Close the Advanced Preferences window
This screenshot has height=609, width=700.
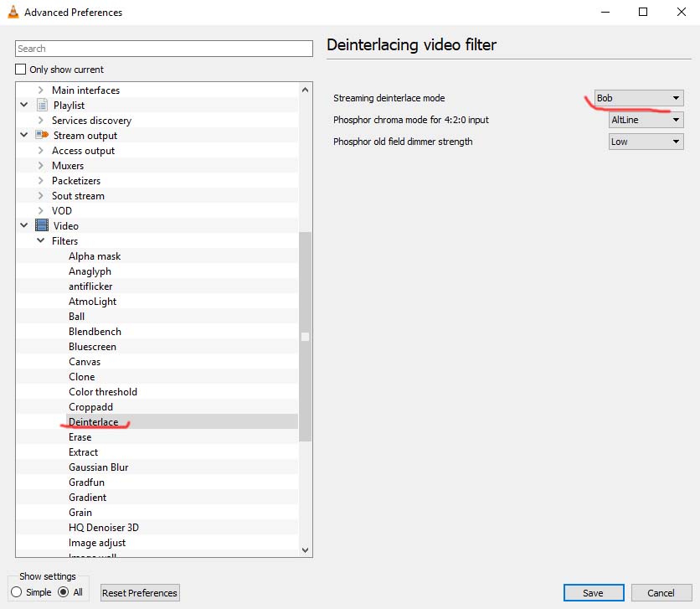pyautogui.click(x=682, y=12)
